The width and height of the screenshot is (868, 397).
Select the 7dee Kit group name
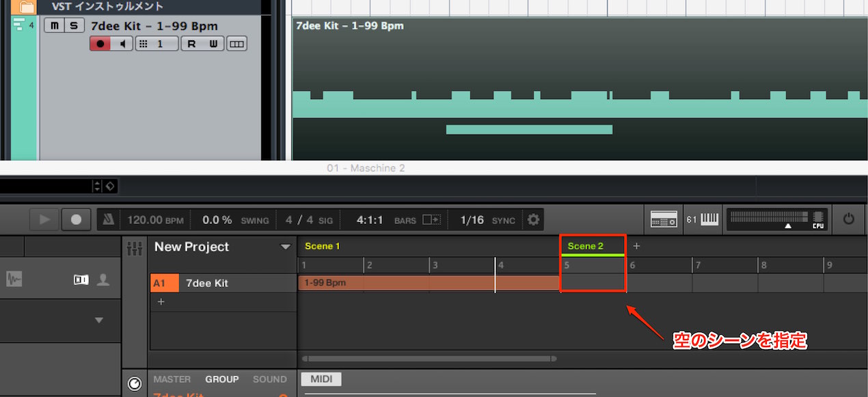(x=207, y=283)
